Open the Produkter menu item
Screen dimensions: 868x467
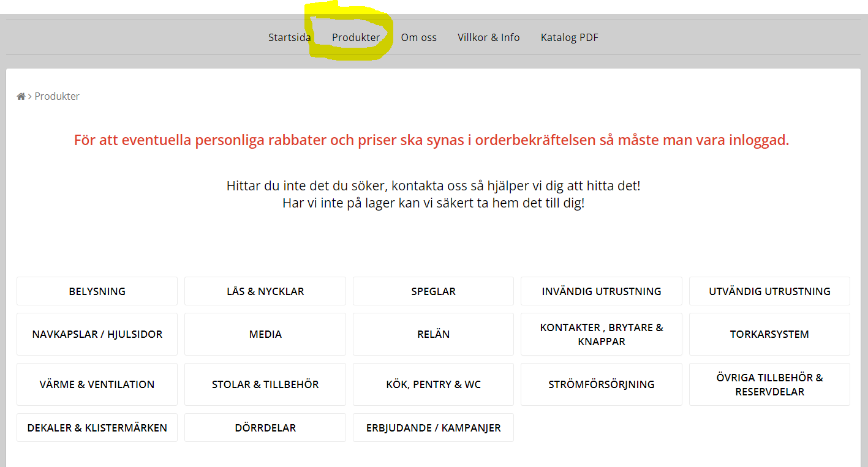pyautogui.click(x=356, y=37)
